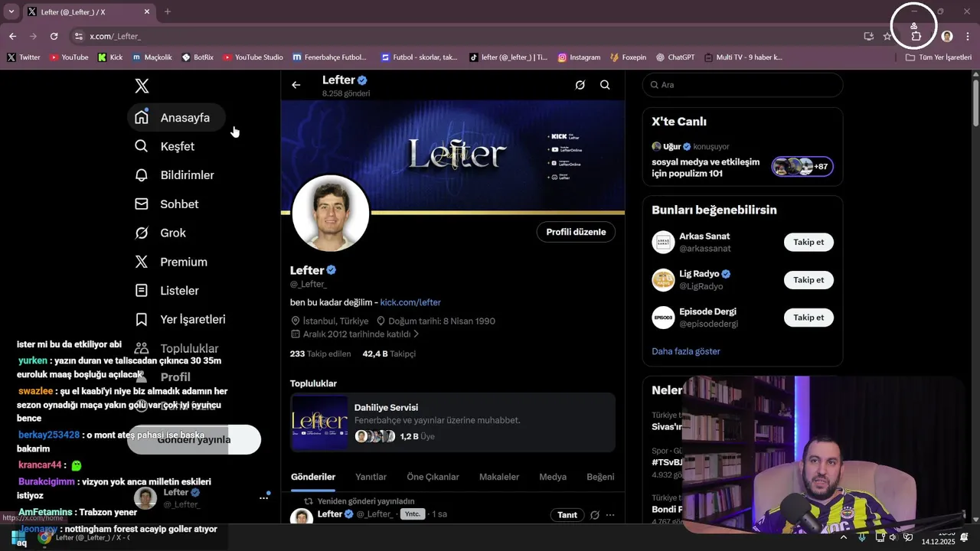Click the Profili düzenle button
Viewport: 980px width, 551px height.
click(x=576, y=232)
